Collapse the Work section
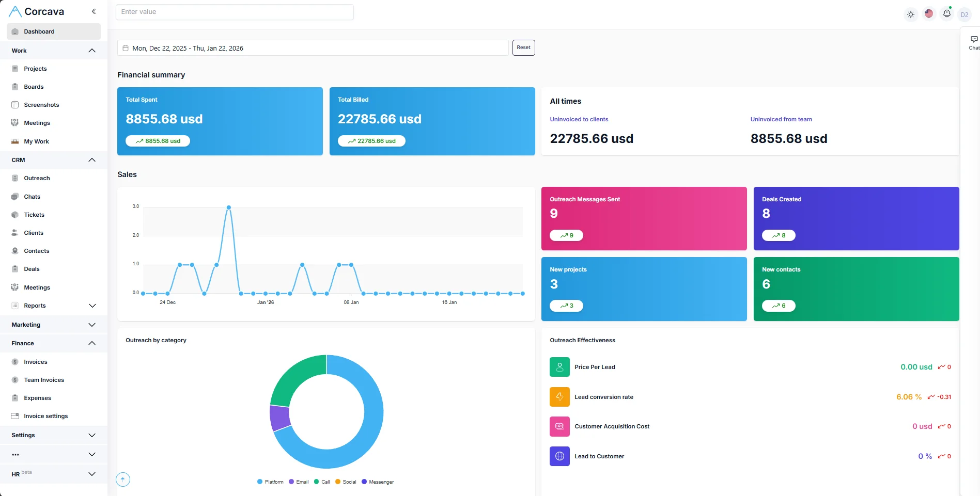 click(92, 51)
